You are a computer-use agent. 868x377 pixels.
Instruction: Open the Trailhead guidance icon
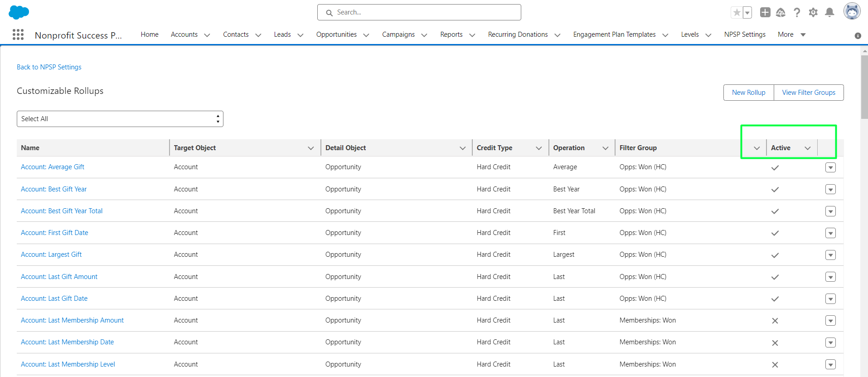point(781,13)
